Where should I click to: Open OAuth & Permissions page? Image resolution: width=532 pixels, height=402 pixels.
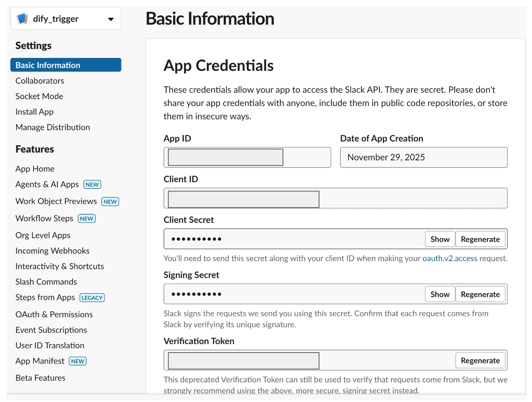(x=54, y=315)
